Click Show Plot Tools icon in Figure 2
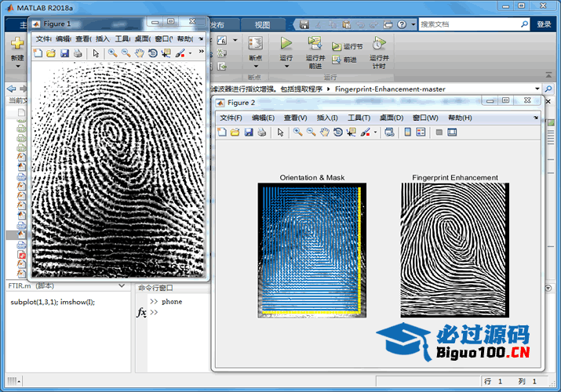This screenshot has height=392, width=561. [452, 132]
